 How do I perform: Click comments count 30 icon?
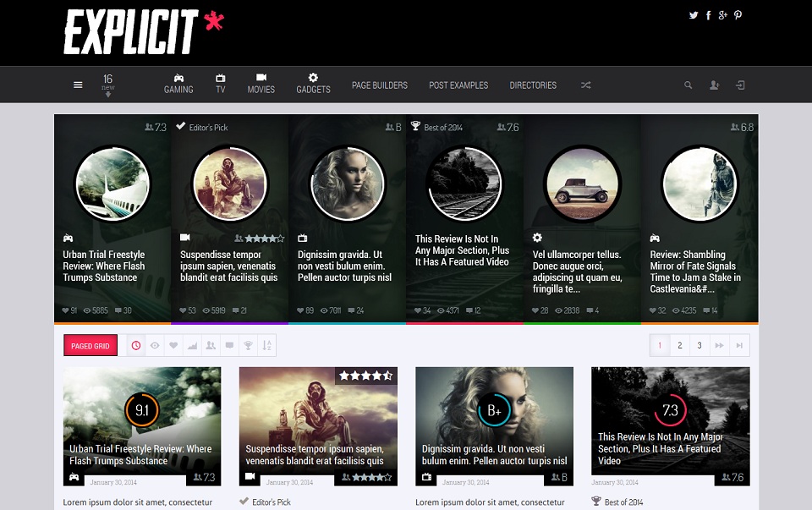point(123,310)
